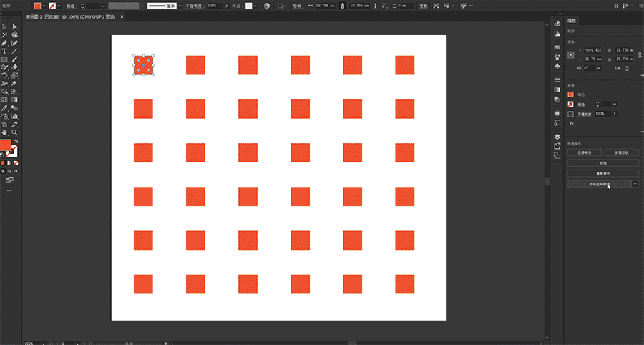
Task: Click the orange fill swatch in Properties
Action: [571, 94]
